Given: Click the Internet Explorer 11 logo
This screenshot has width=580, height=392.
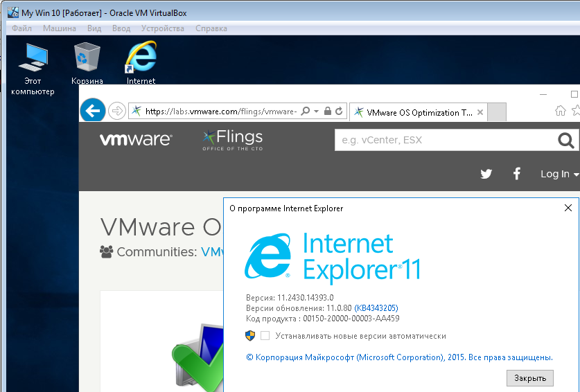Looking at the screenshot, I should (332, 258).
